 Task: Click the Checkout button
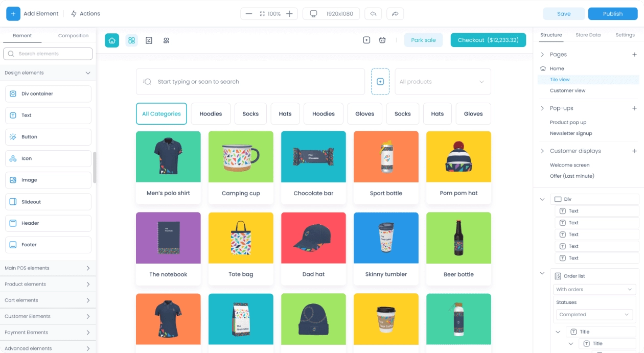488,40
